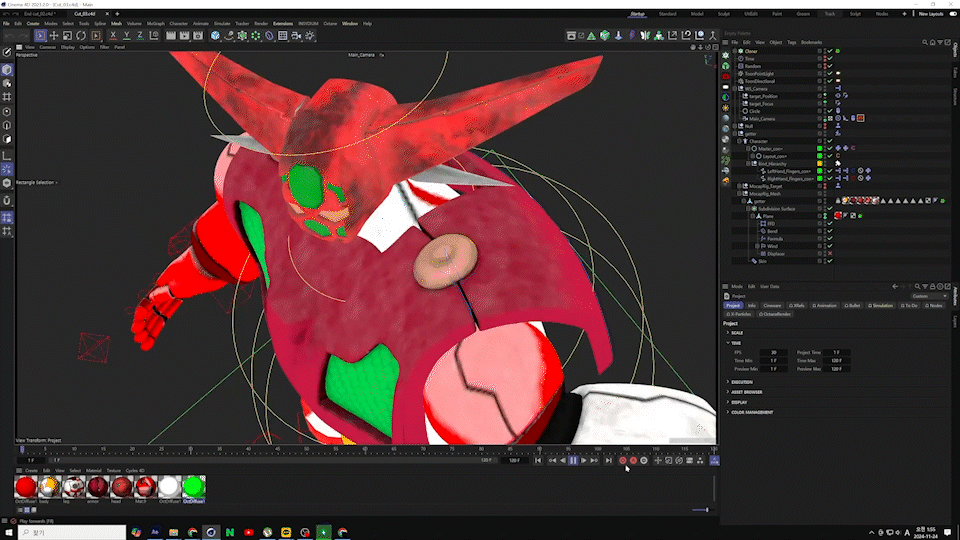Image resolution: width=960 pixels, height=540 pixels.
Task: Click the Time Max value field
Action: 837,361
